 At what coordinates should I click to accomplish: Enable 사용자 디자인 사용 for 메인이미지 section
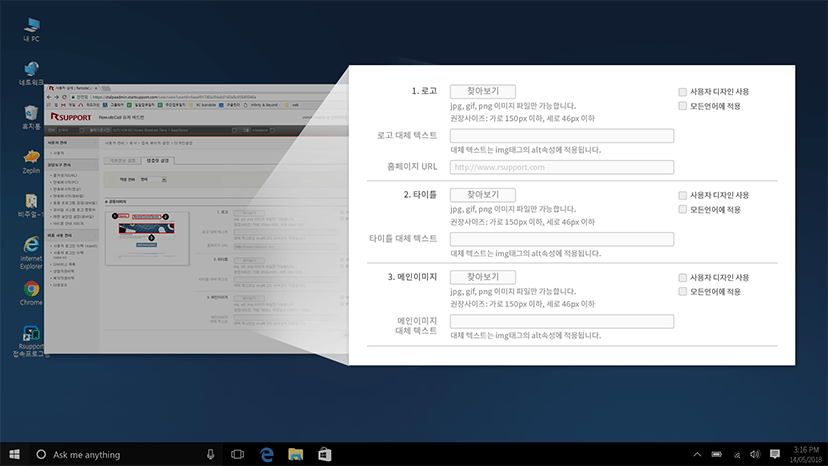682,278
